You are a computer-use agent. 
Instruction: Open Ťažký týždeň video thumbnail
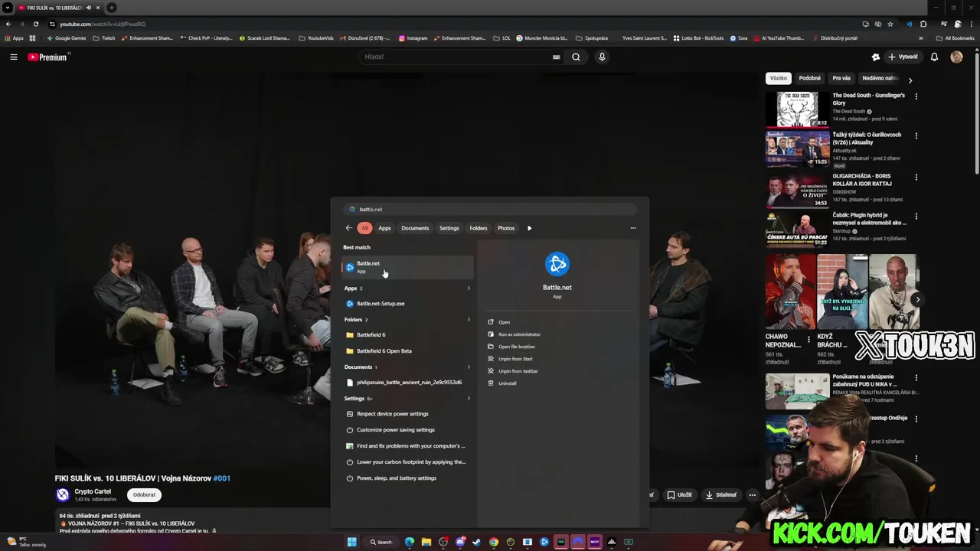click(797, 148)
